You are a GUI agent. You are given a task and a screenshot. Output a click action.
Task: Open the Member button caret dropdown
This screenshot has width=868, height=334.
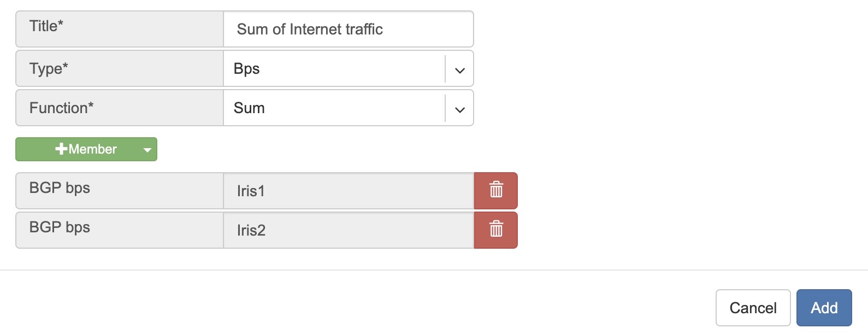pos(147,150)
